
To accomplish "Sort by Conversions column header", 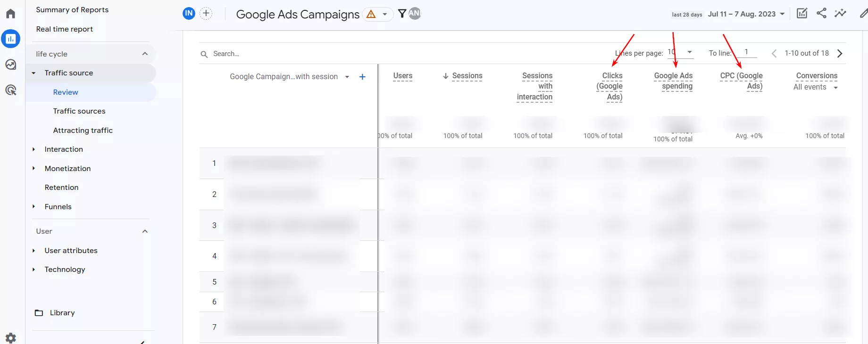I will coord(817,76).
